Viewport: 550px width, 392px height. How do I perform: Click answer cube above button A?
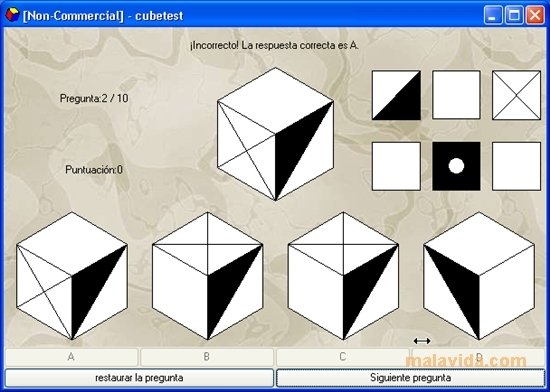point(72,276)
